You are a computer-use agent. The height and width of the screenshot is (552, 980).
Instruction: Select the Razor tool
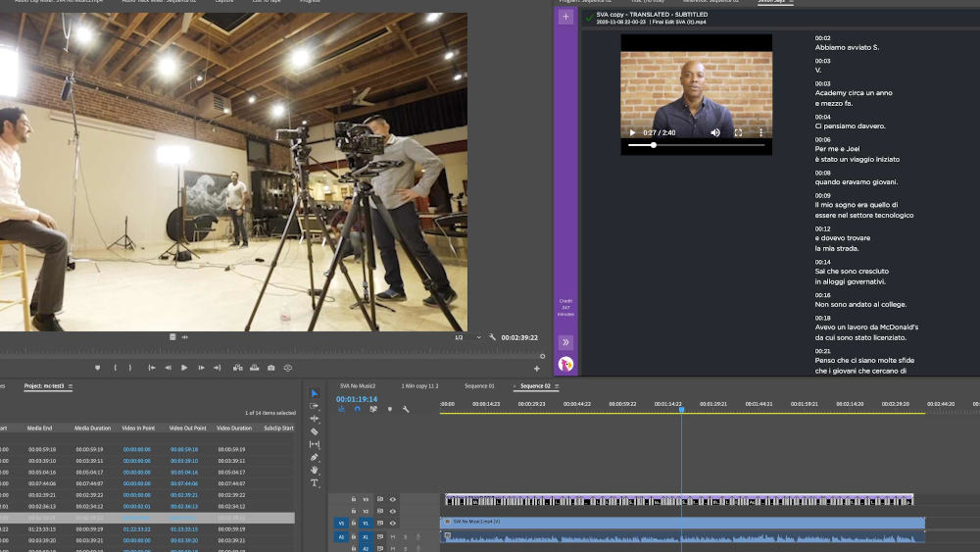[x=315, y=431]
